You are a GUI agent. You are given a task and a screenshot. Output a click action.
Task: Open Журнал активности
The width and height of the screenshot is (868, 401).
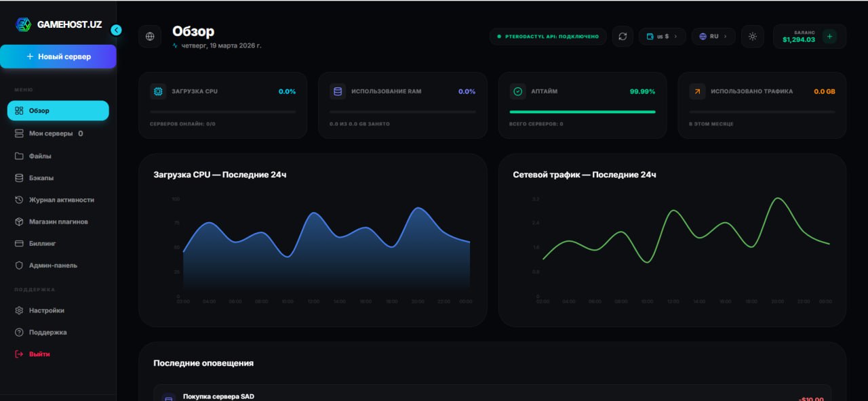pyautogui.click(x=61, y=200)
